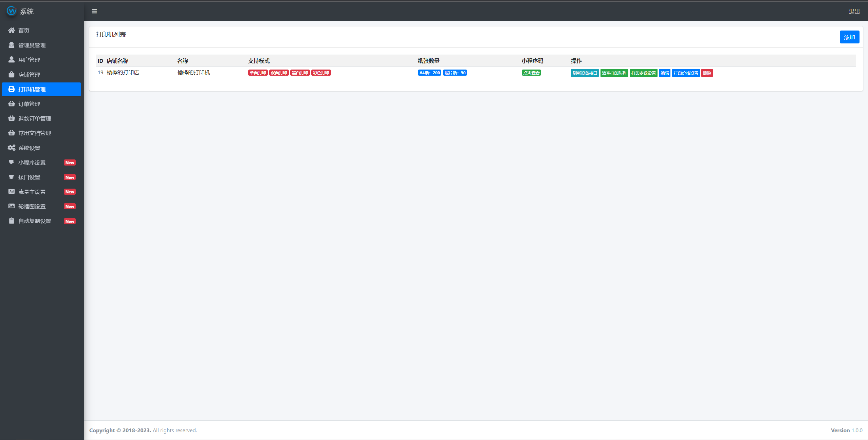This screenshot has height=440, width=868.
Task: Open 首页 in the sidebar
Action: pyautogui.click(x=41, y=31)
